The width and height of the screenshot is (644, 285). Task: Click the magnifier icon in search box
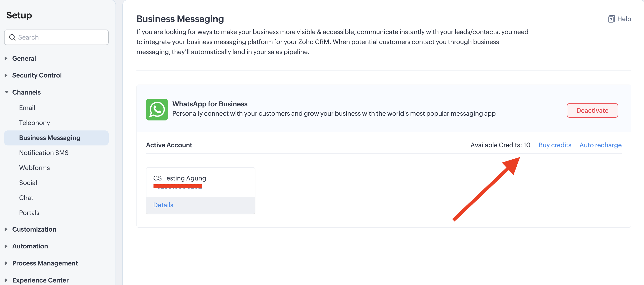pyautogui.click(x=12, y=37)
